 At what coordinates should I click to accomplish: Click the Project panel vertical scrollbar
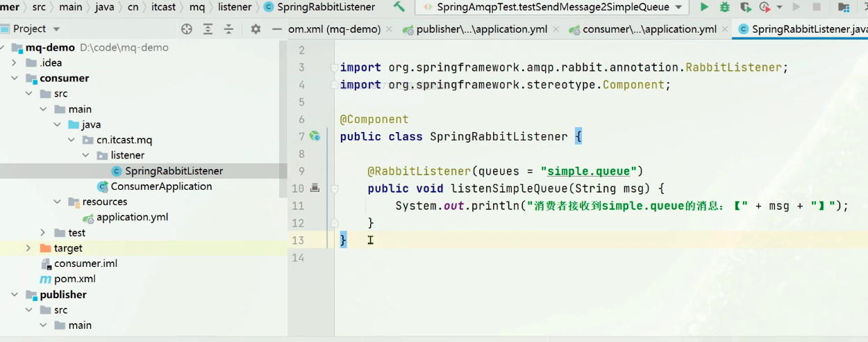283,118
